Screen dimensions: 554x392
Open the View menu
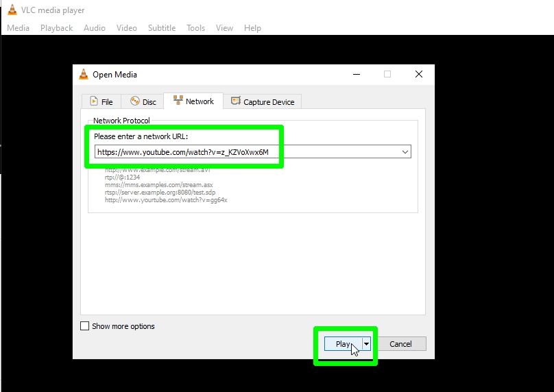(224, 28)
